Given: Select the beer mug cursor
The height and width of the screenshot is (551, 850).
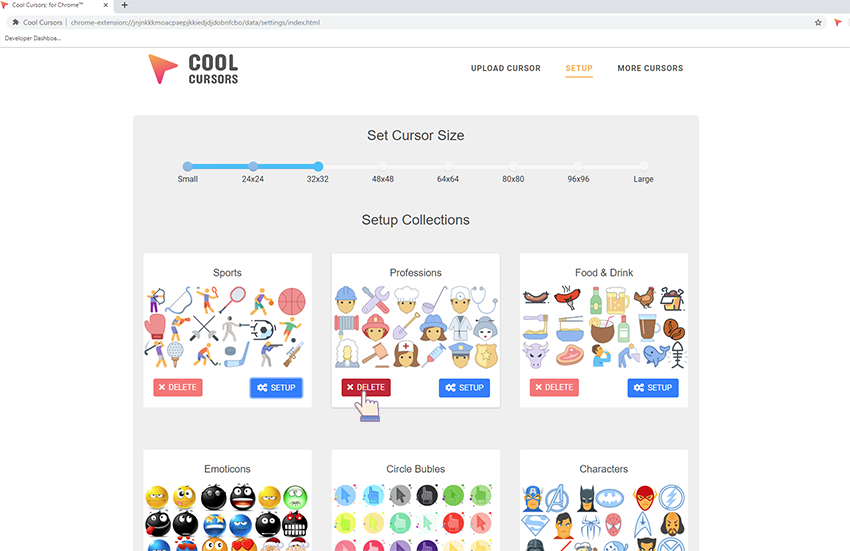Looking at the screenshot, I should 617,300.
